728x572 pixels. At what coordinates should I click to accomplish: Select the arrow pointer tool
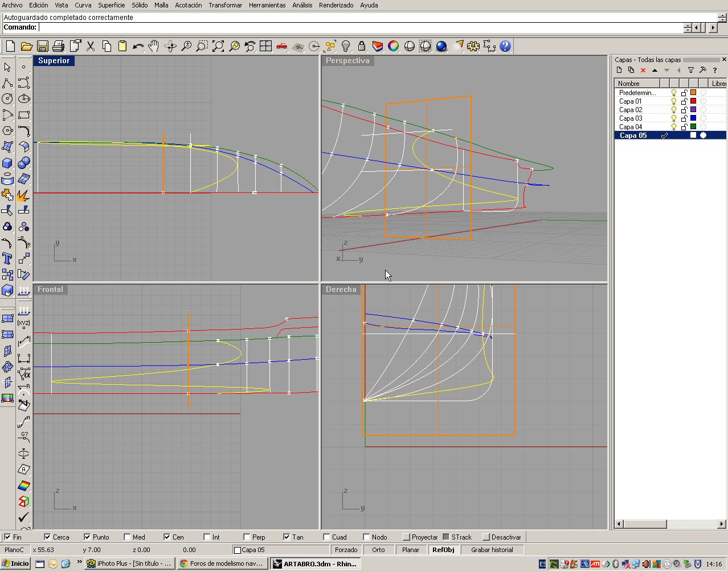7,67
